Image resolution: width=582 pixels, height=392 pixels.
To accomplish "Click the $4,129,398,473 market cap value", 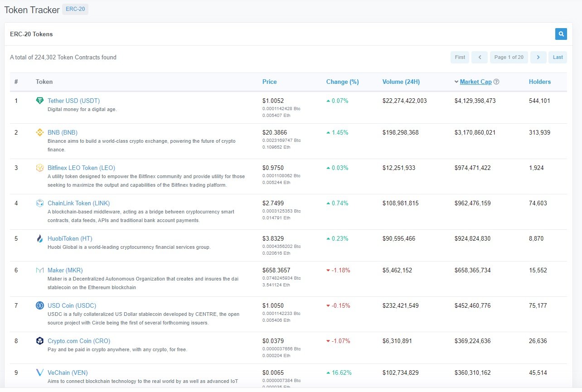I will (475, 101).
